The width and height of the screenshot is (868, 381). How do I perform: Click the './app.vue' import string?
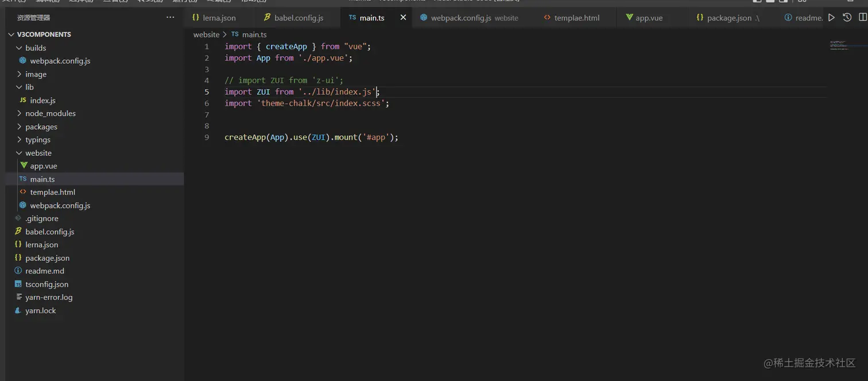point(323,58)
